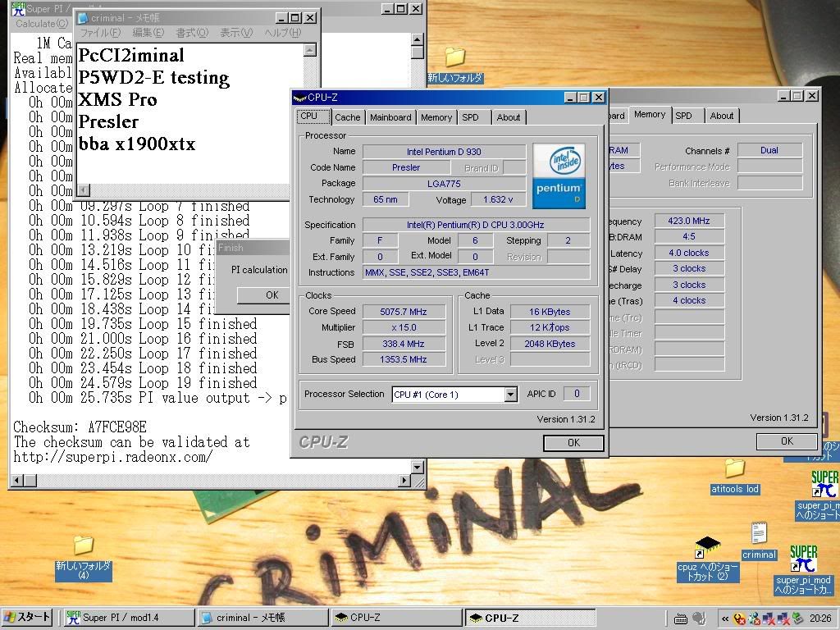
Task: Click the Core Speed value '5075.7 MHz'
Action: click(404, 312)
